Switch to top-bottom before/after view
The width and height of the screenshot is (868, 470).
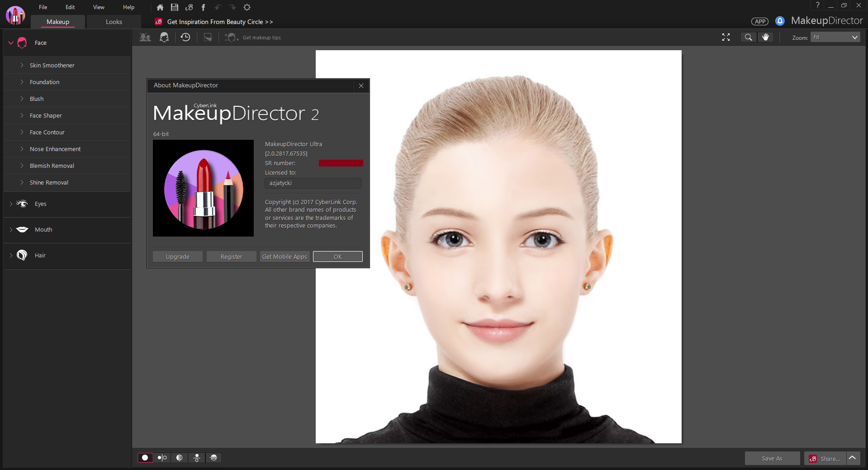(x=197, y=458)
